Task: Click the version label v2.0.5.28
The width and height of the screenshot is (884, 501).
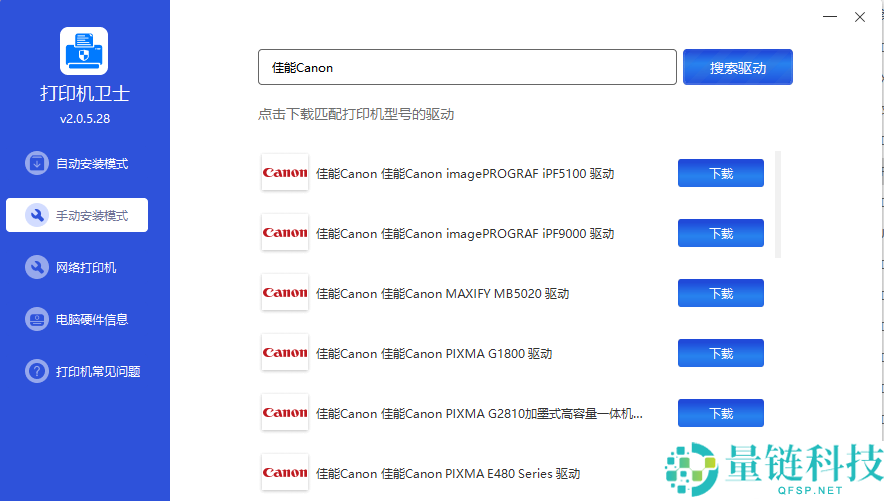Action: 85,119
